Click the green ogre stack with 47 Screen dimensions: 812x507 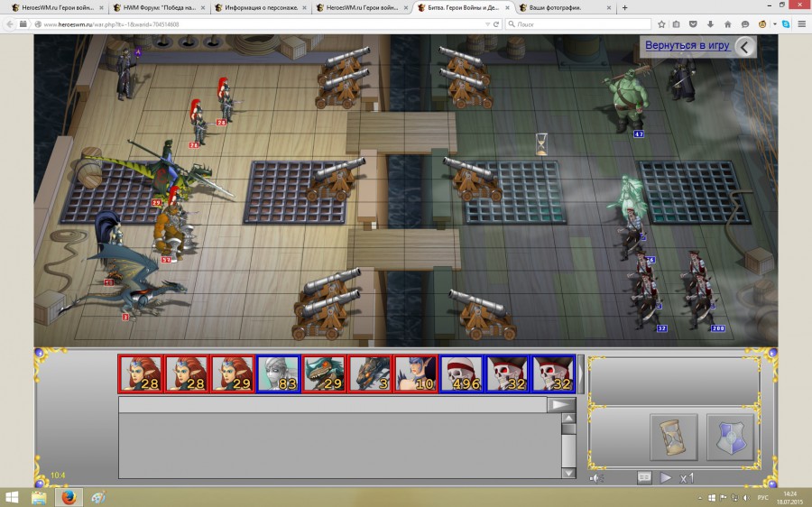[627, 101]
